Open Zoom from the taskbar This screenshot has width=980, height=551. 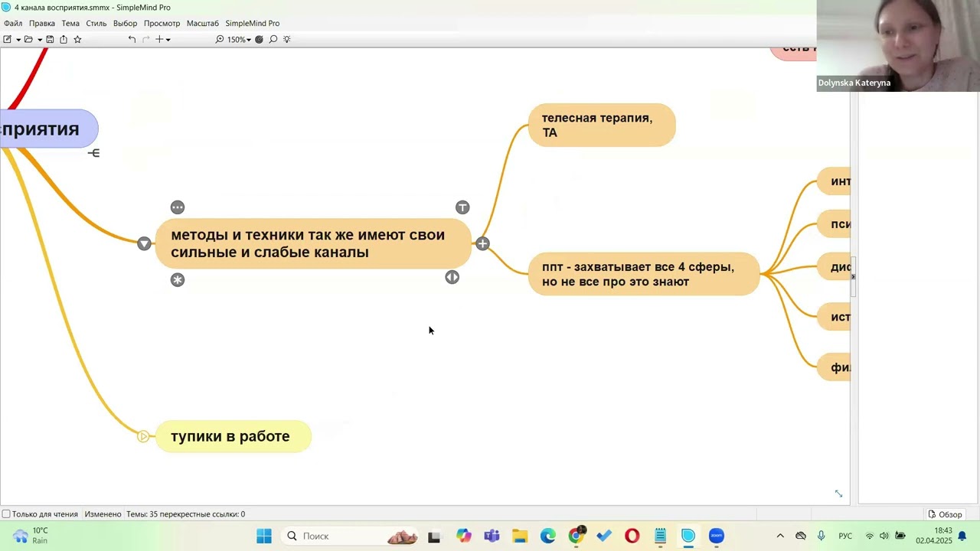(717, 536)
